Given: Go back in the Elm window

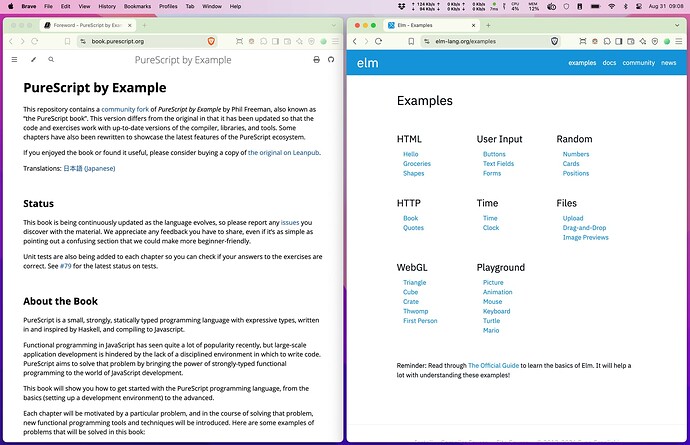Looking at the screenshot, I should tap(355, 41).
